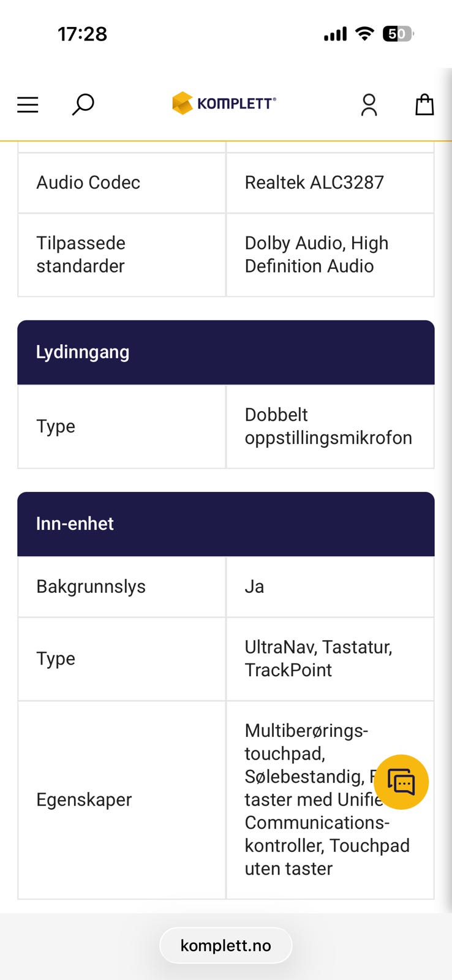Open the user account icon
This screenshot has height=980, width=452.
pyautogui.click(x=369, y=105)
